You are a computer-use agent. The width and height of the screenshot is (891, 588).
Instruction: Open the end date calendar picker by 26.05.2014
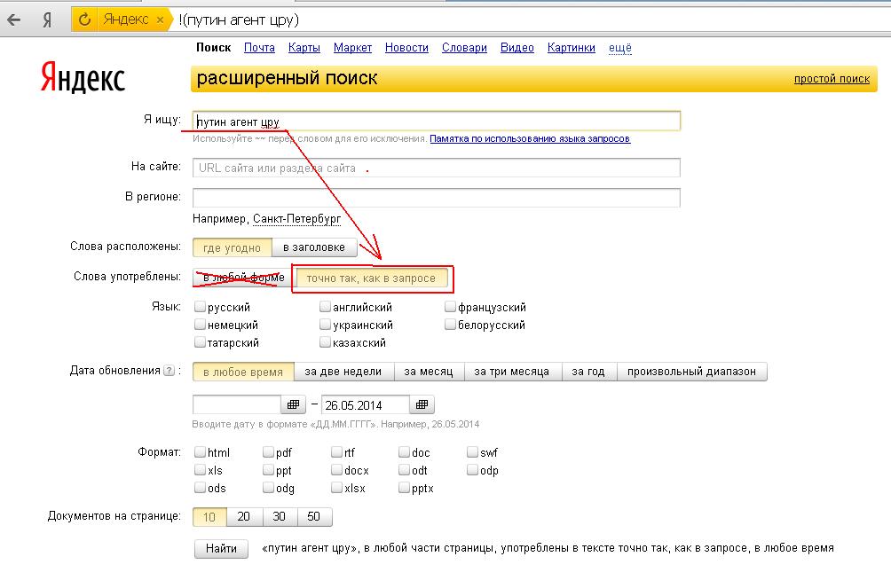pyautogui.click(x=422, y=404)
